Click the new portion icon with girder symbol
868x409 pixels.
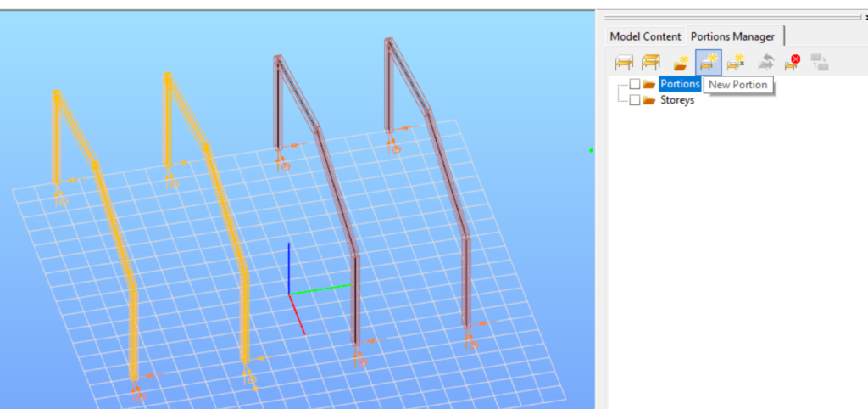point(736,62)
